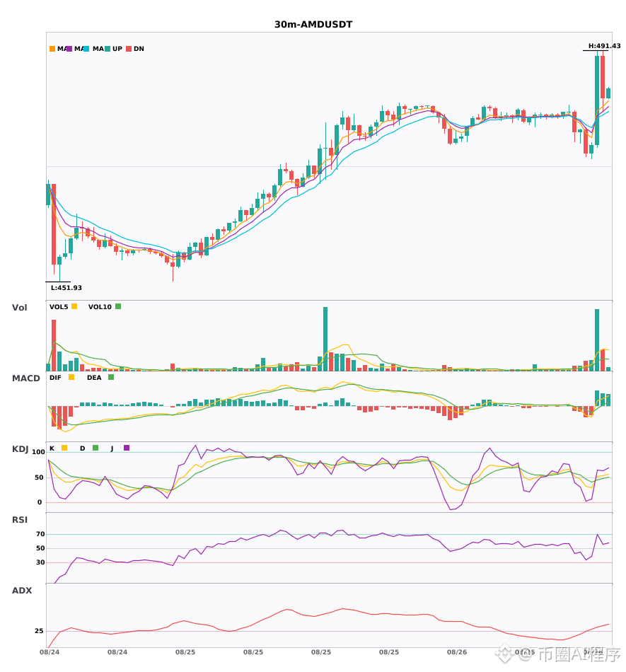Click the 50 level on KDJ axis

pyautogui.click(x=40, y=477)
